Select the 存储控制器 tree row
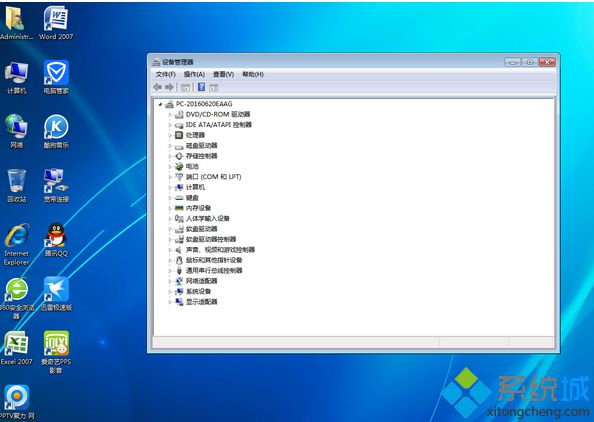 pos(196,156)
